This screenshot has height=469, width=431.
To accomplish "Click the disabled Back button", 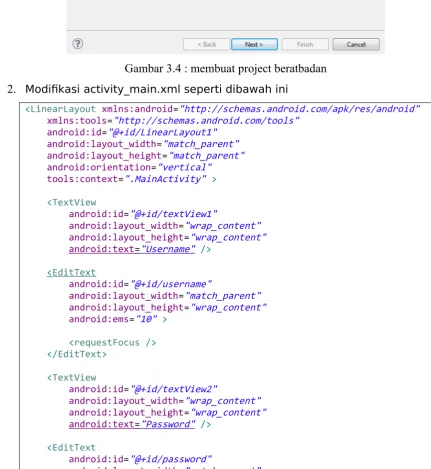I will pyautogui.click(x=206, y=44).
